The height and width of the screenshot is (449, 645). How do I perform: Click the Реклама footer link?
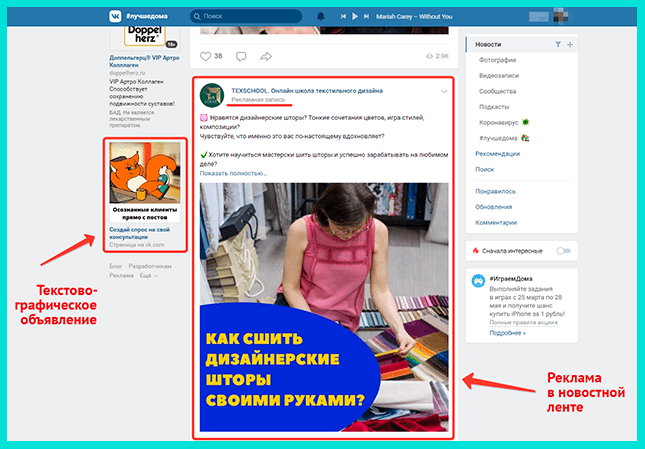(x=121, y=275)
